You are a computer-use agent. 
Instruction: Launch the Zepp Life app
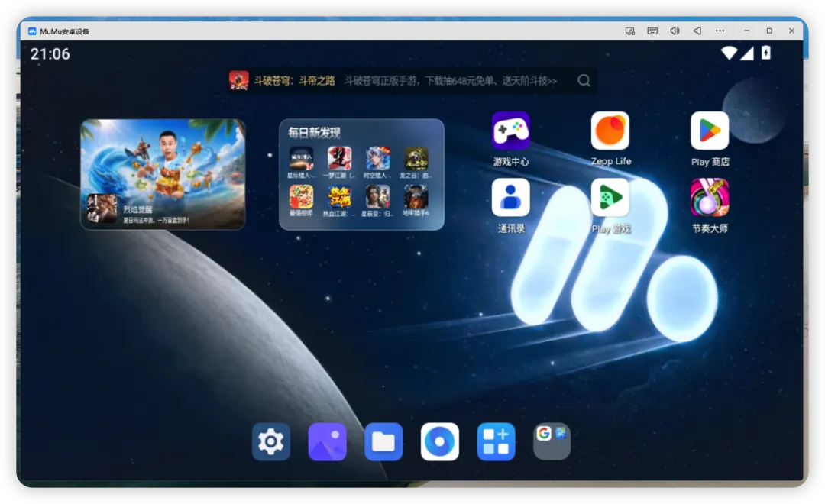coord(610,131)
